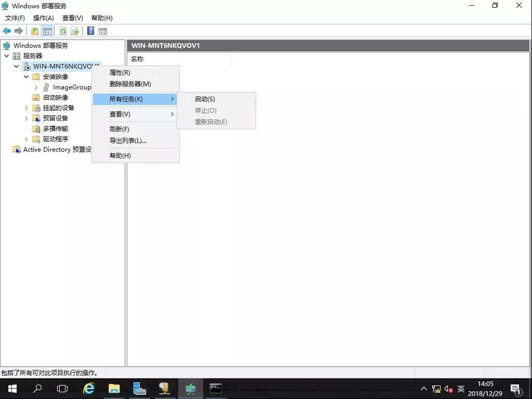Select the 多播传输 tree item
This screenshot has height=399, width=532.
click(x=55, y=129)
